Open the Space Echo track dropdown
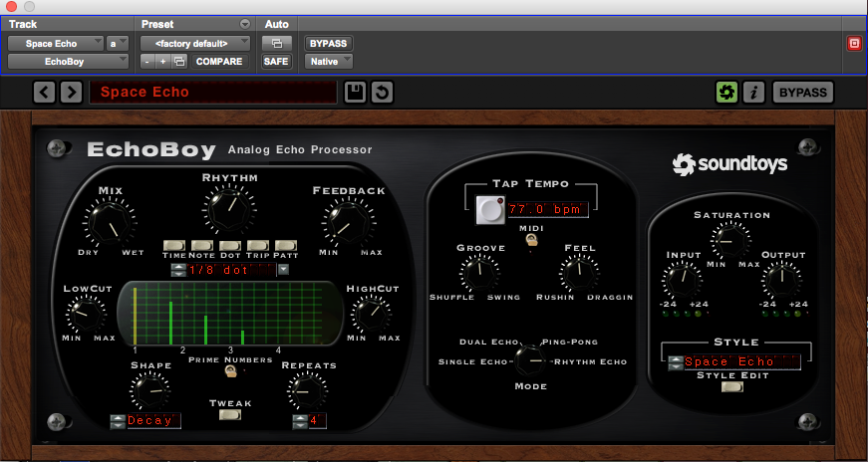 coord(56,43)
